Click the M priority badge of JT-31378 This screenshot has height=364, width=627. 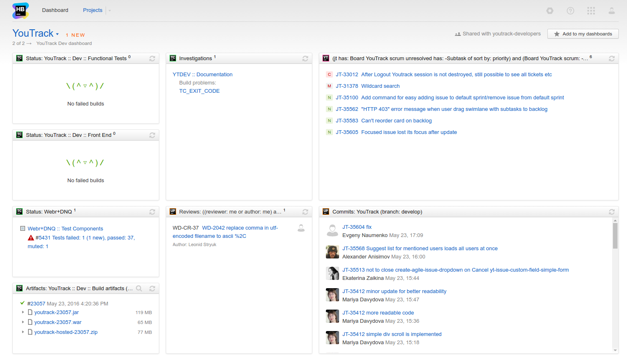[x=329, y=86]
